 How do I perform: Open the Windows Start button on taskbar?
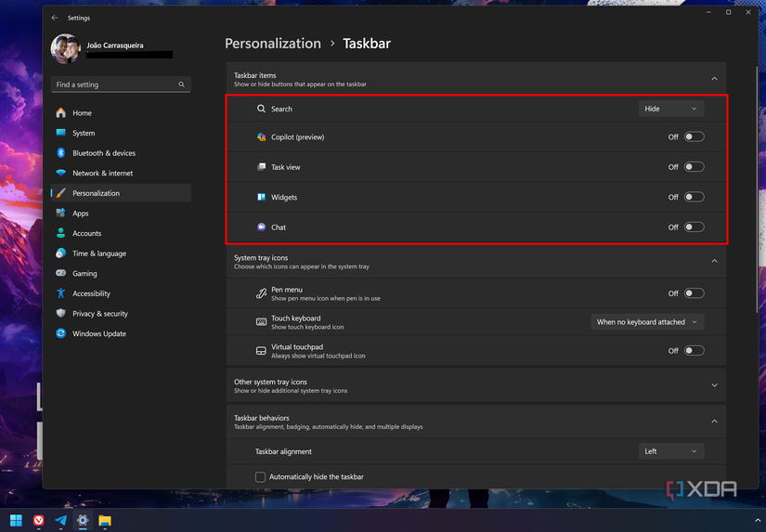[16, 520]
